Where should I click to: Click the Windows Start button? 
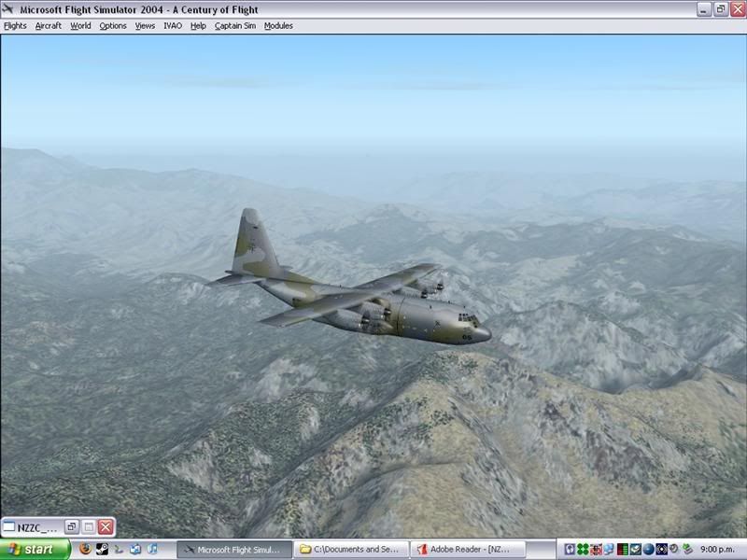pyautogui.click(x=35, y=550)
